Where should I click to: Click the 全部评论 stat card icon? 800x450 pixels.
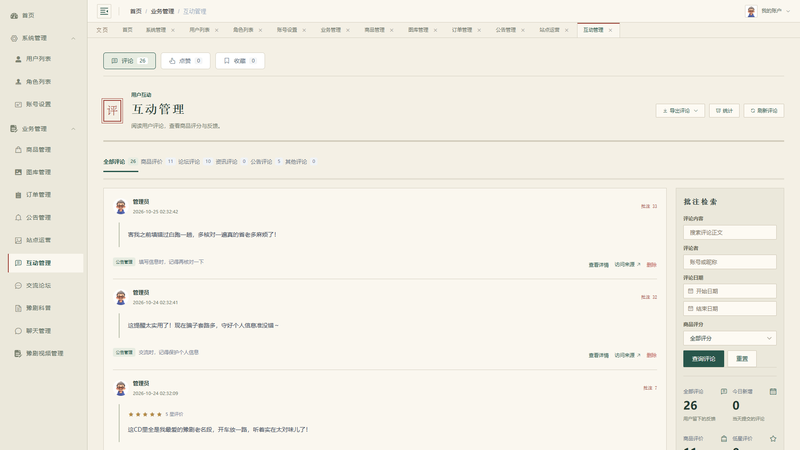723,391
